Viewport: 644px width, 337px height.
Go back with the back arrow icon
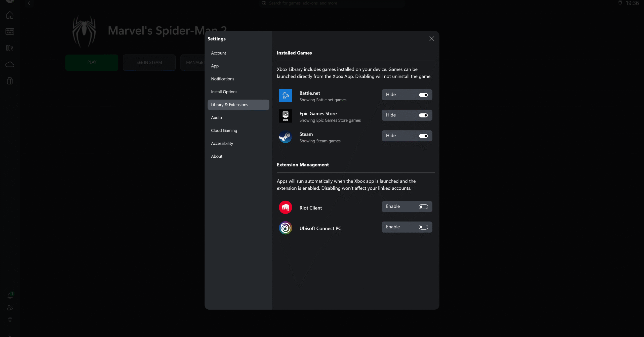pos(29,3)
